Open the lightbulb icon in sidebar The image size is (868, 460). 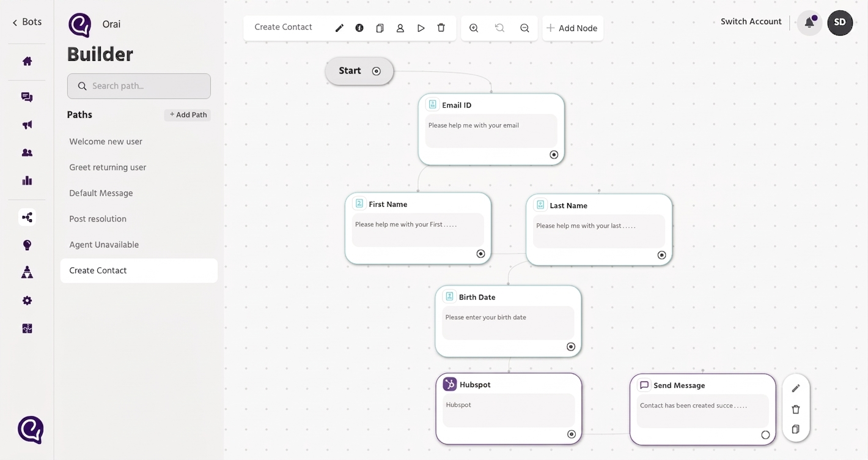coord(27,245)
